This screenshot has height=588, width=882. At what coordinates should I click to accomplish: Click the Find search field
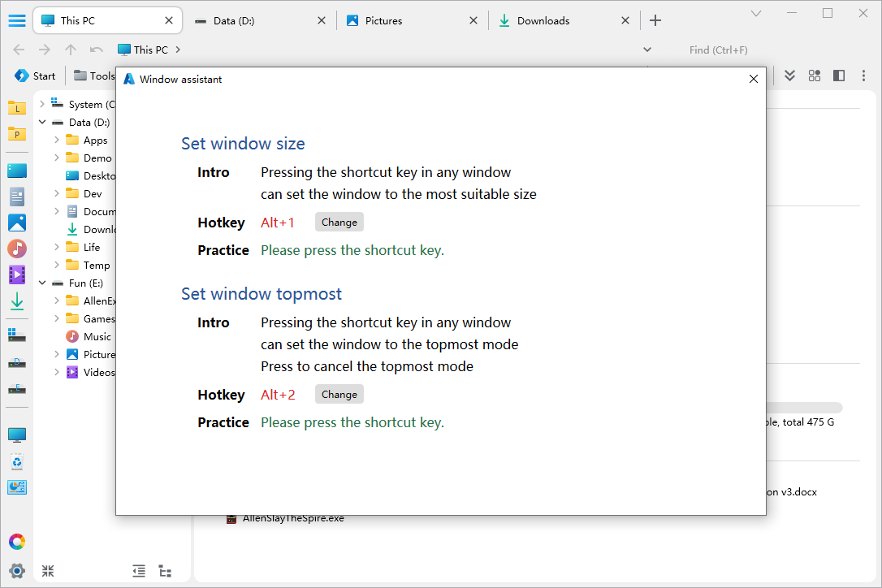coord(755,50)
